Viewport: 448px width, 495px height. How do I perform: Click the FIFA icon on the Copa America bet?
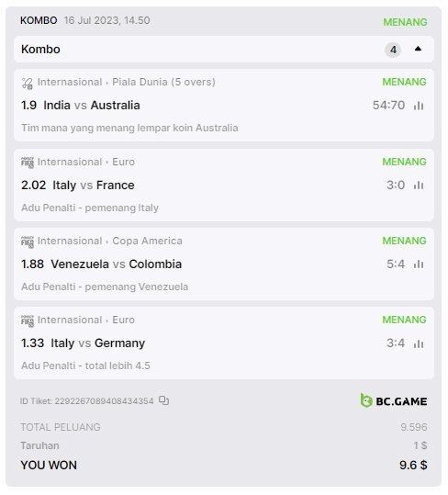(28, 242)
